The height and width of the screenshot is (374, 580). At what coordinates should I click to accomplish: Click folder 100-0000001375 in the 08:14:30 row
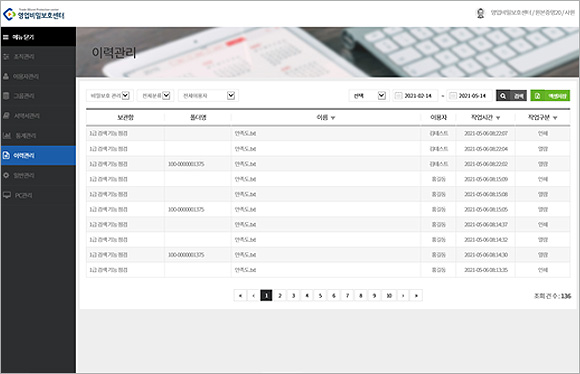186,255
